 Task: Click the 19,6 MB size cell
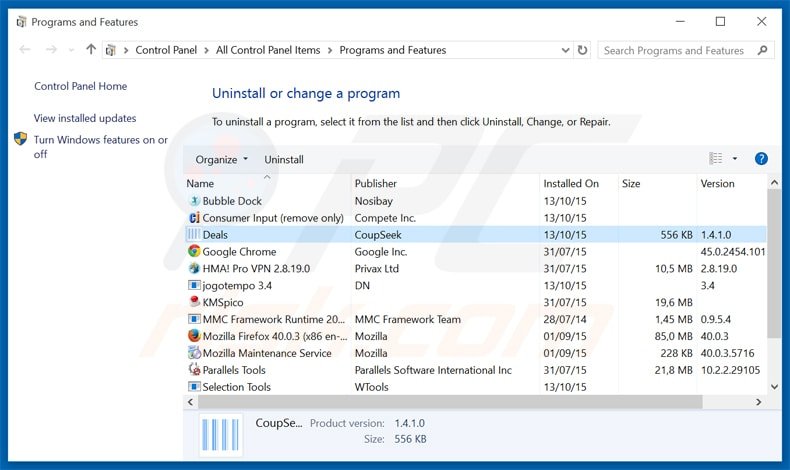[x=674, y=302]
